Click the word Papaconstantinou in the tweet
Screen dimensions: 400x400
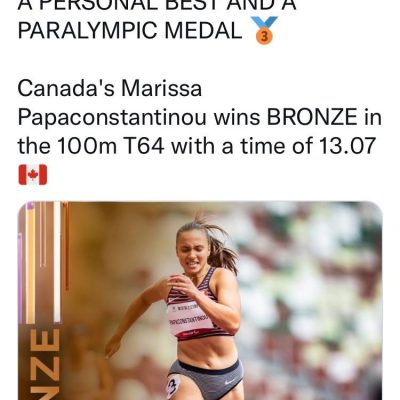(x=112, y=117)
